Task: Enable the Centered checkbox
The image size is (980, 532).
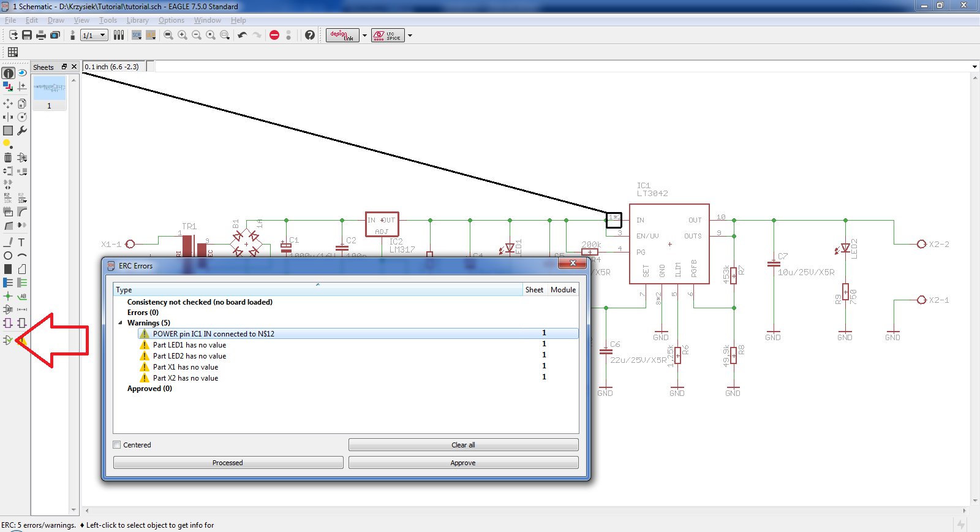Action: (x=117, y=445)
